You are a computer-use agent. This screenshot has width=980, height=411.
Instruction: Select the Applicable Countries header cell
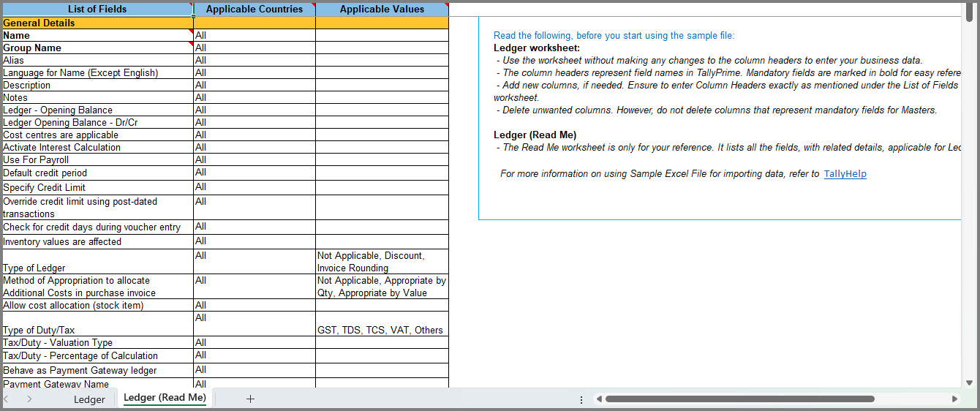coord(255,10)
